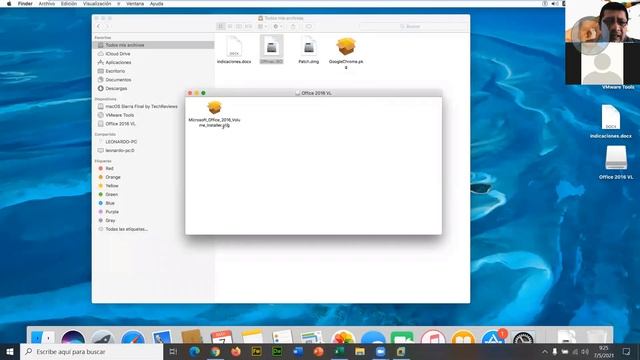Open the Visualización menu
This screenshot has height=360, width=640.
coord(97,4)
